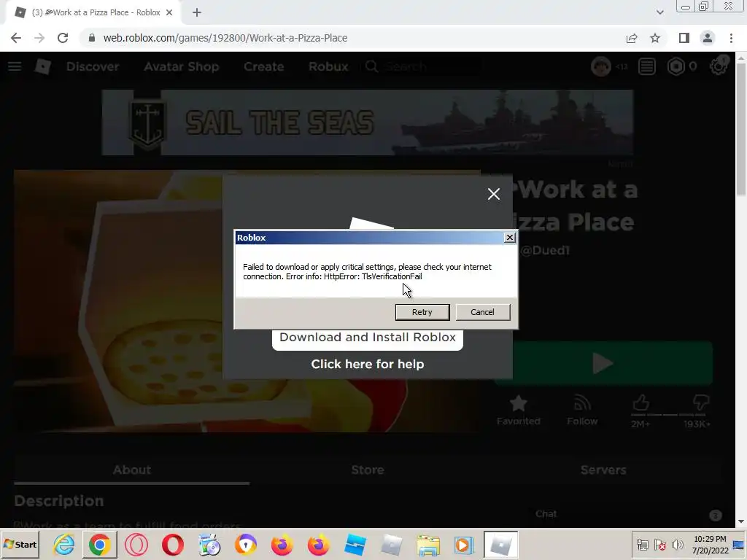
Task: Open Discover in Roblox navbar
Action: tap(93, 66)
